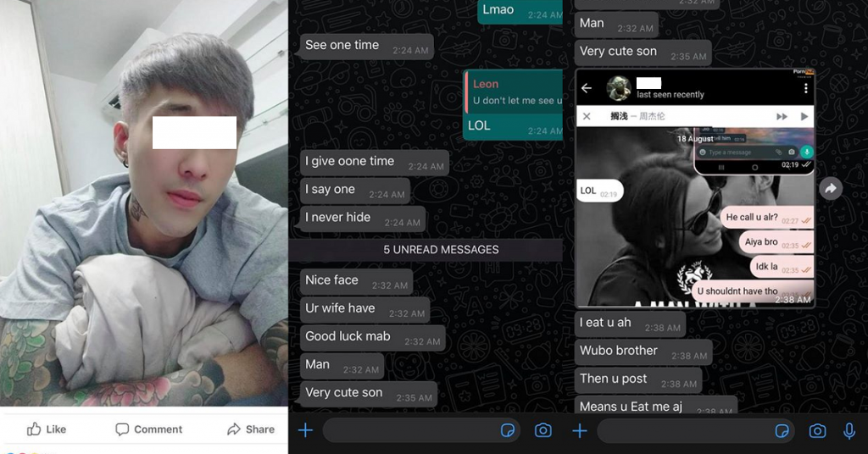Select the 'I never hide' message
Image resolution: width=868 pixels, height=454 pixels.
pos(363,219)
